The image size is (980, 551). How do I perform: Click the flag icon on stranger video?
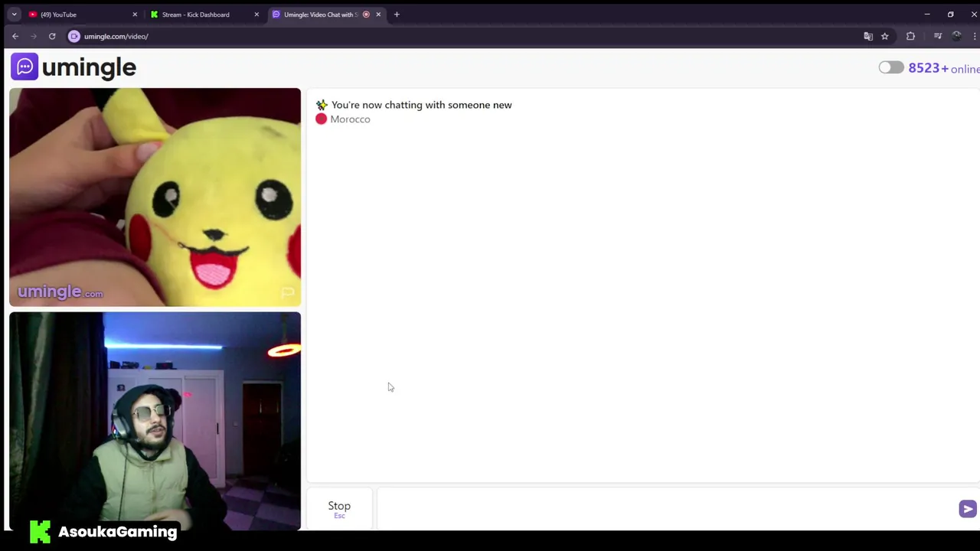288,292
